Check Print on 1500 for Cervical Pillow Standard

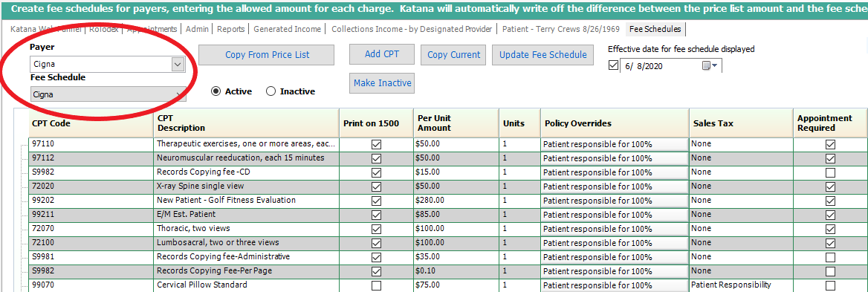[377, 285]
